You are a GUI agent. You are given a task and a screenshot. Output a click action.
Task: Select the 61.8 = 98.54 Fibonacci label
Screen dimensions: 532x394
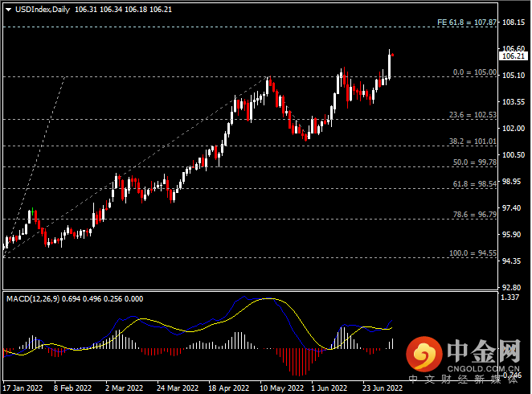click(x=475, y=184)
